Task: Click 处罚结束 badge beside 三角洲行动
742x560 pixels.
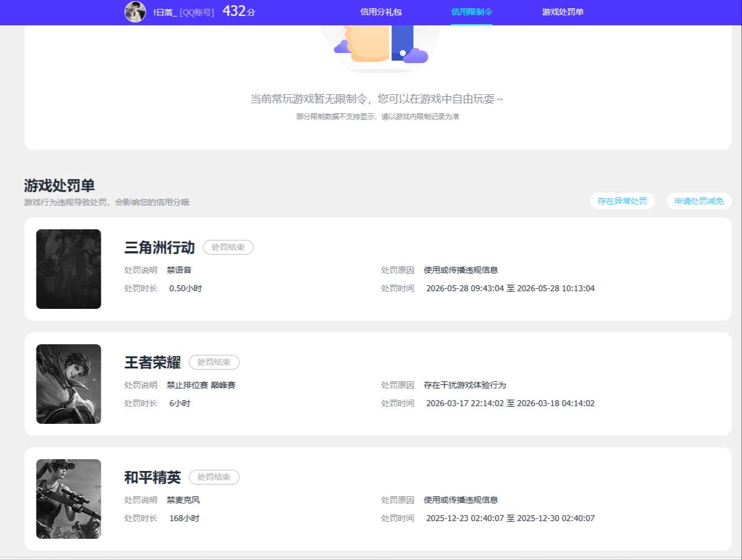Action: click(228, 248)
